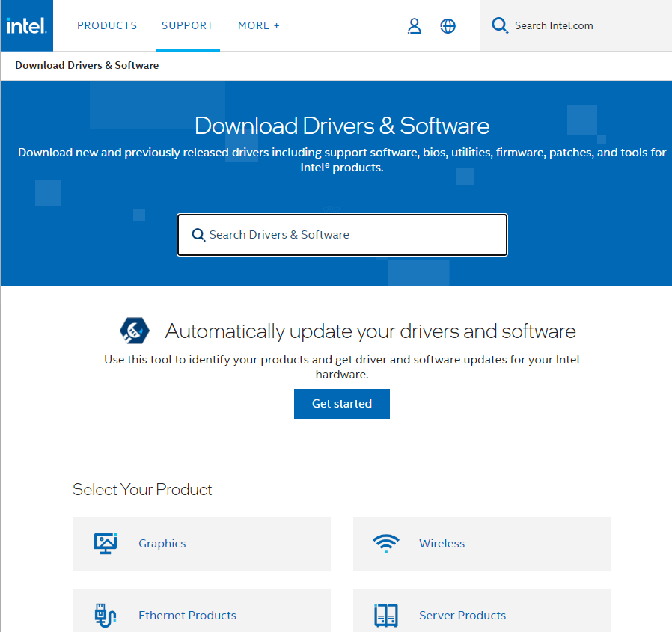
Task: Open the globe language selector icon
Action: pos(448,25)
